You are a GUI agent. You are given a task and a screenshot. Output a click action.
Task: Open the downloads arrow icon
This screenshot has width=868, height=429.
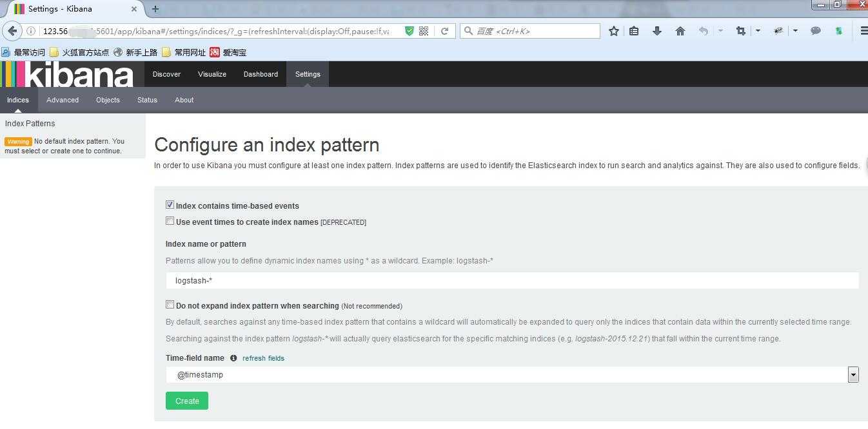coord(657,31)
